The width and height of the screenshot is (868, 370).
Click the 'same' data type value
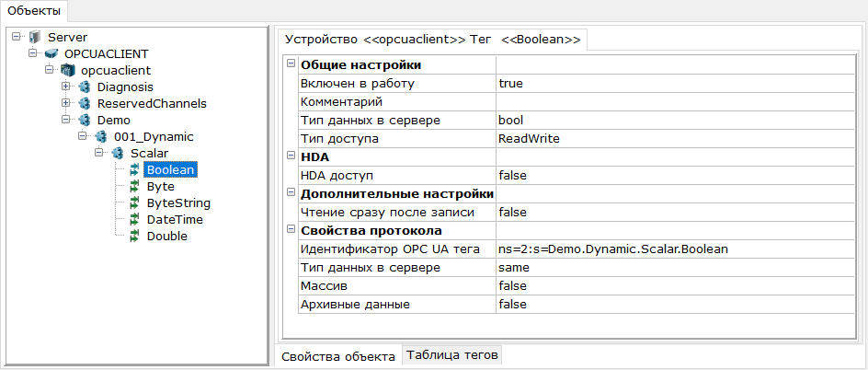click(x=675, y=268)
